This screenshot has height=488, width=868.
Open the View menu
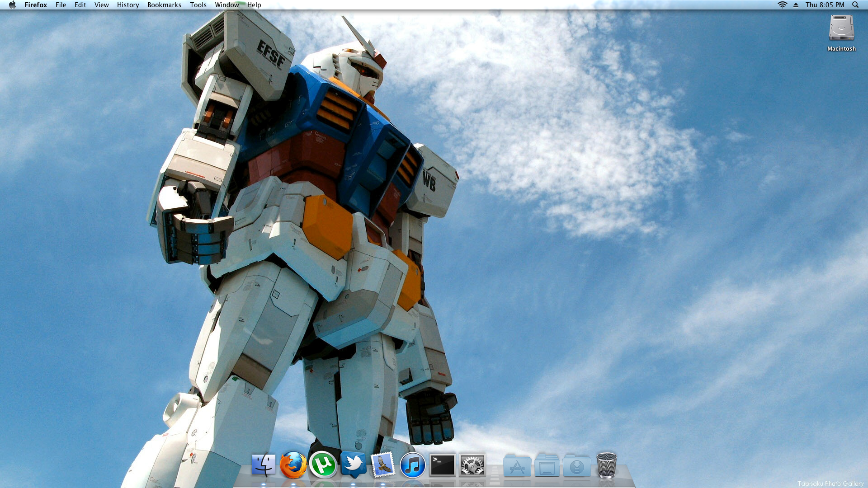[101, 5]
